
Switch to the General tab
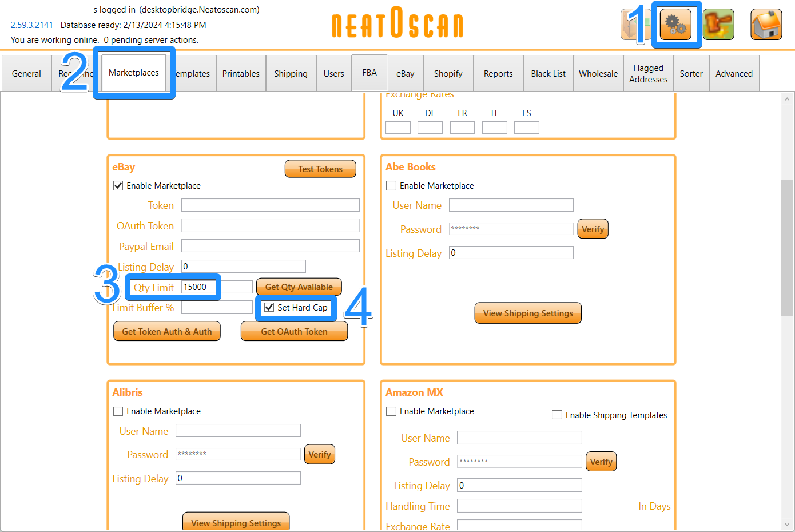coord(26,73)
